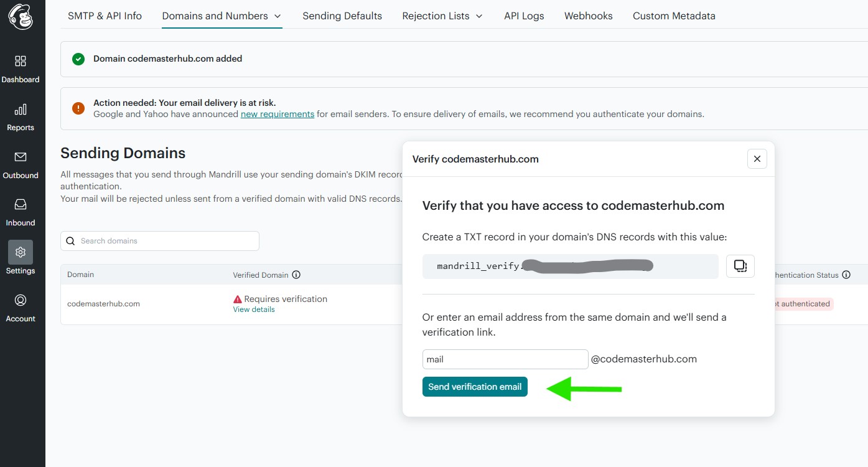Switch to SMTP & API Info tab

(x=105, y=16)
